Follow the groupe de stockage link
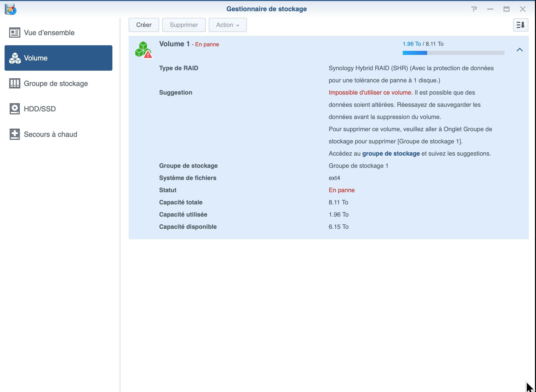This screenshot has height=392, width=536. (391, 154)
